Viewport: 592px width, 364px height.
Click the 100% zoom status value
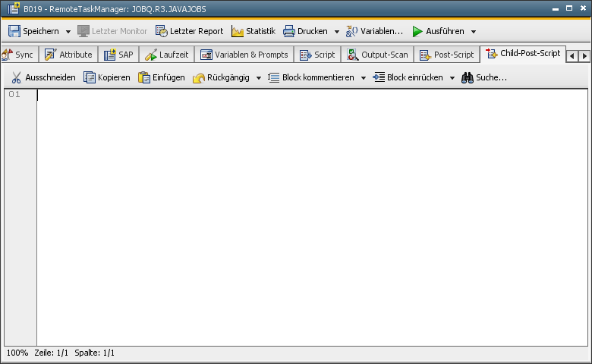(x=17, y=353)
